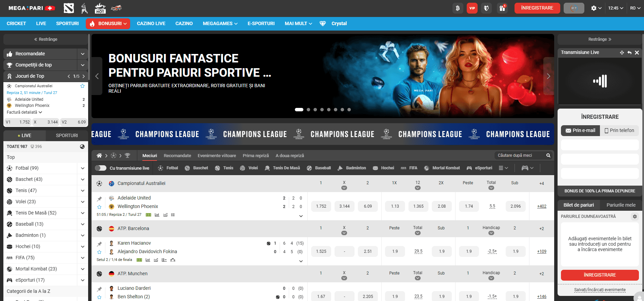Select V1 odds 1.752 in Jocuri de Top

pyautogui.click(x=18, y=122)
